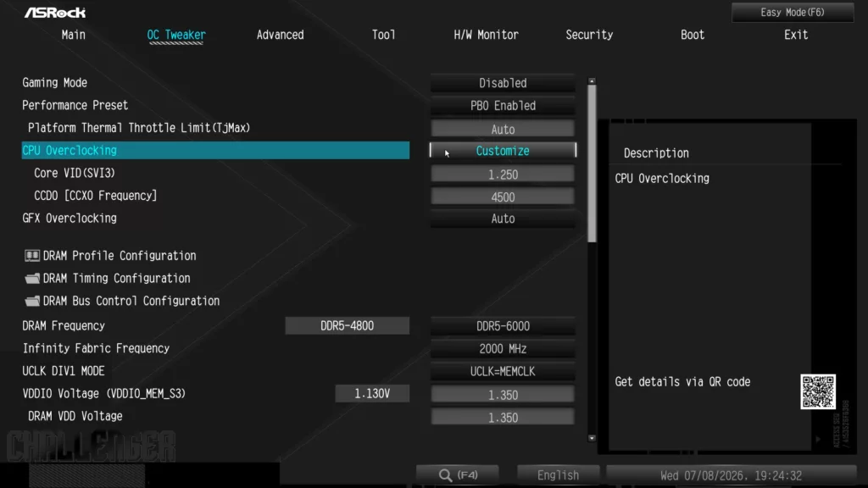Click the DRAM Timing Configuration folder icon
Screen dimensions: 868x488
tap(32, 278)
